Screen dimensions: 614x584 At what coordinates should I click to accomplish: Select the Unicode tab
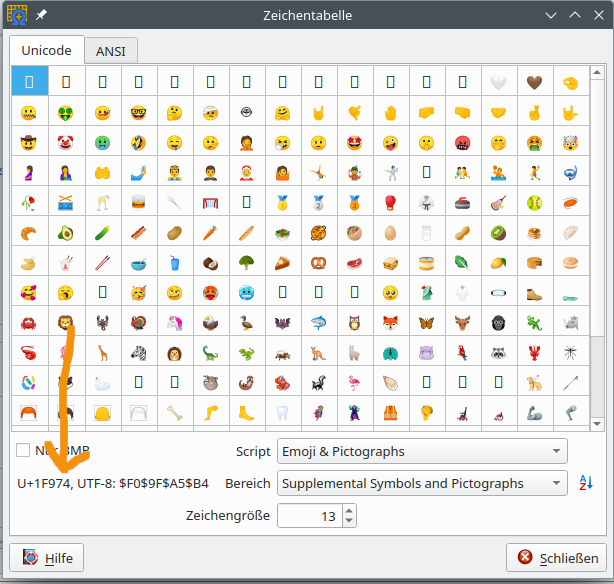click(47, 50)
